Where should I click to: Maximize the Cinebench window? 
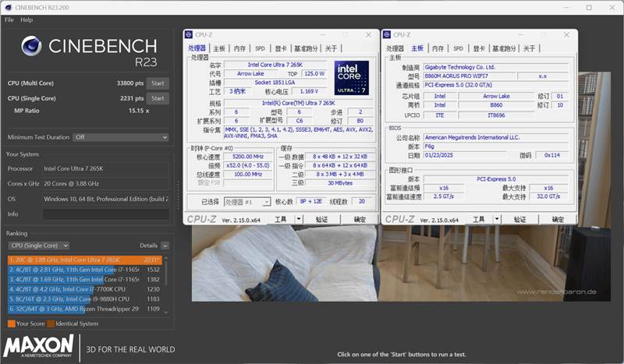(589, 8)
